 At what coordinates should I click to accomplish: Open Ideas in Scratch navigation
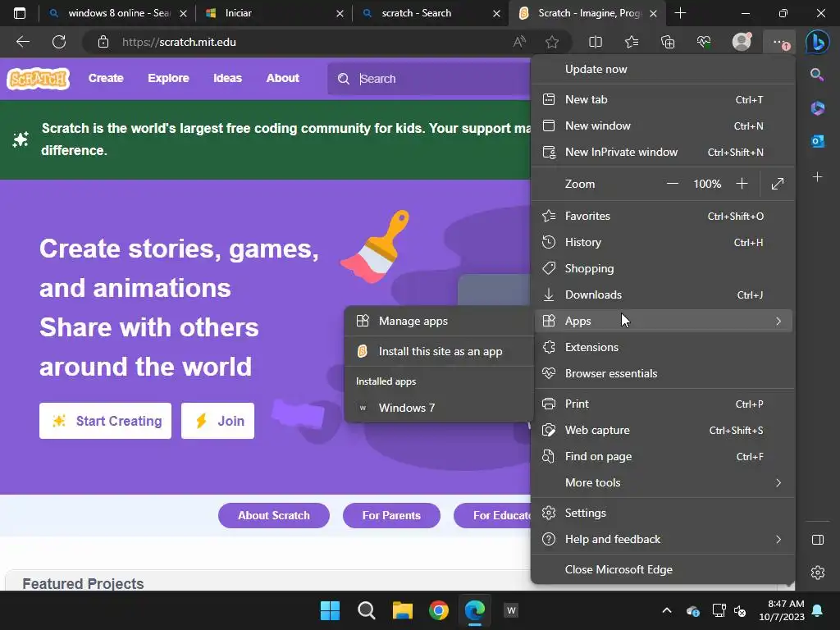tap(228, 78)
